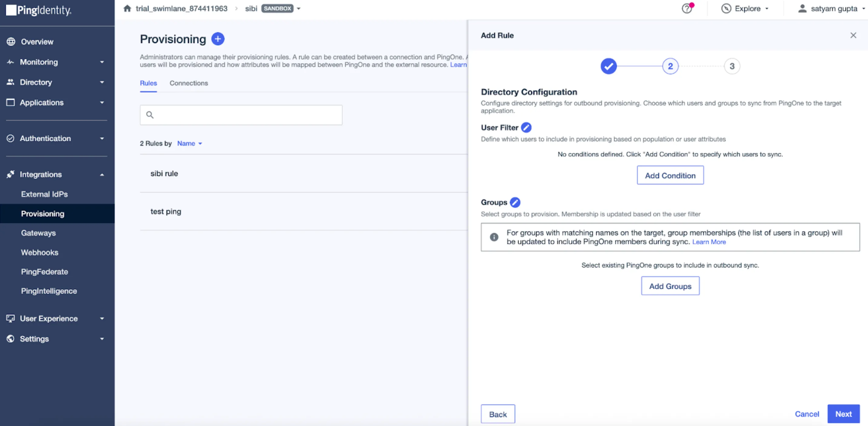Click the rules search input field
868x426 pixels.
(x=241, y=115)
